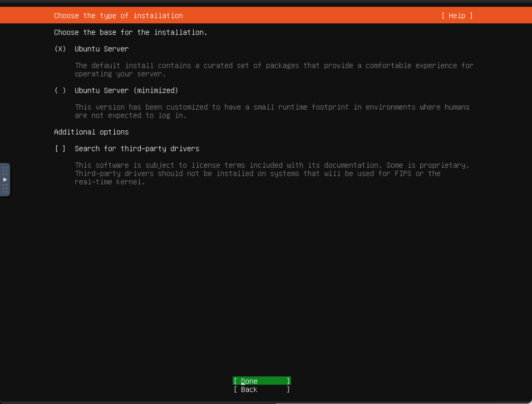Click the "Choose the type of installation" title
The image size is (532, 404).
pos(118,16)
